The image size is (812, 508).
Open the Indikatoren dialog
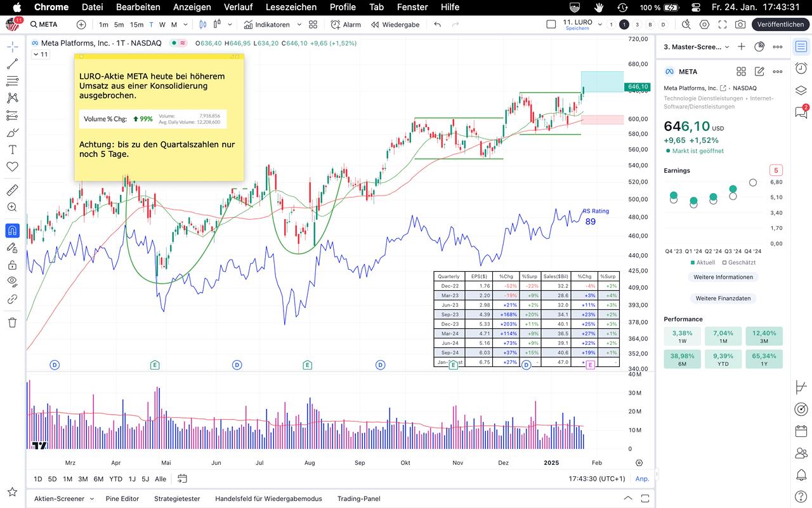(266, 25)
